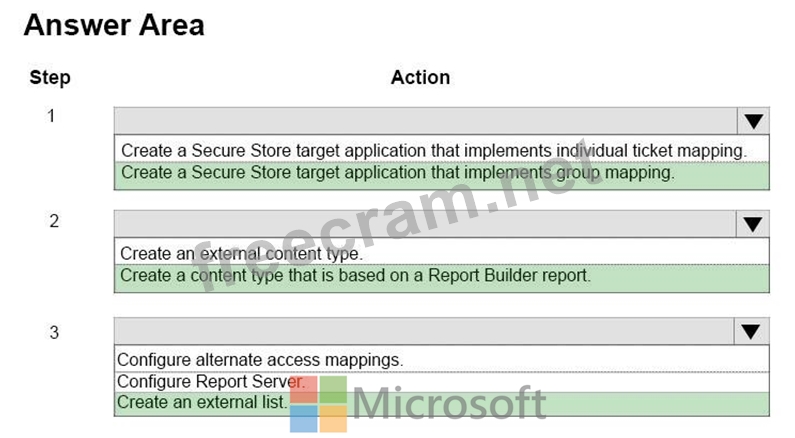Open the Step 1 dropdown arrow
Viewport: 795px width, 438px height.
[x=753, y=121]
